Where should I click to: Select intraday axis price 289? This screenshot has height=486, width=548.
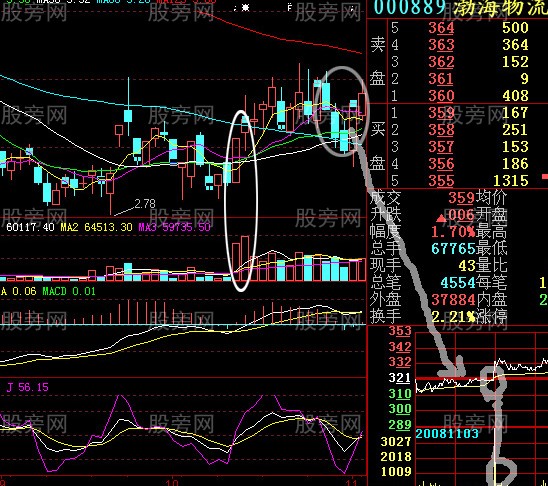400,425
